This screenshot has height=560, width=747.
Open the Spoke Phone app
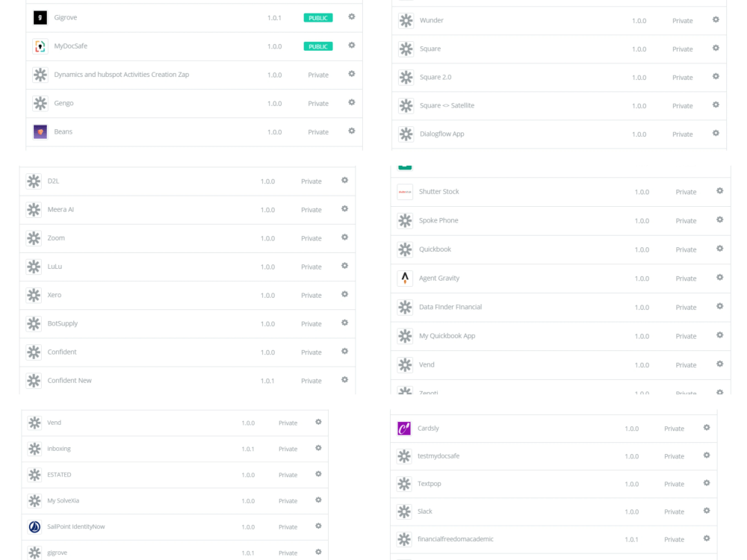click(x=438, y=220)
